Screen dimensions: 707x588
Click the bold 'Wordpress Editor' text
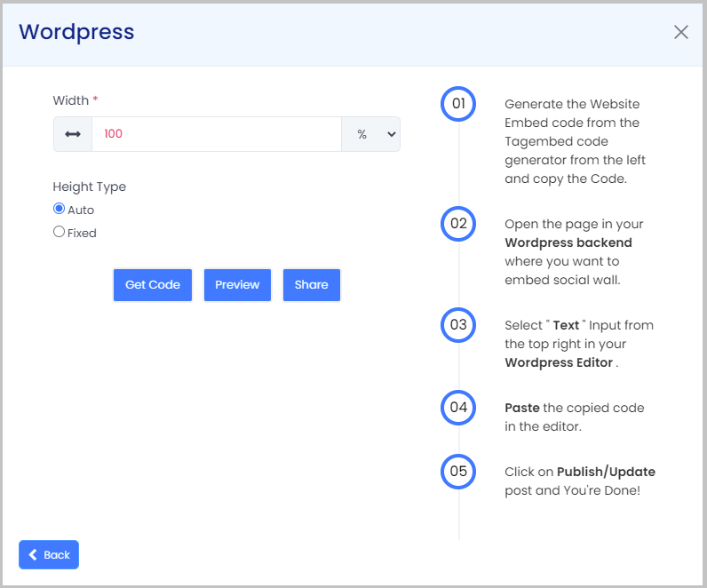[x=559, y=362]
